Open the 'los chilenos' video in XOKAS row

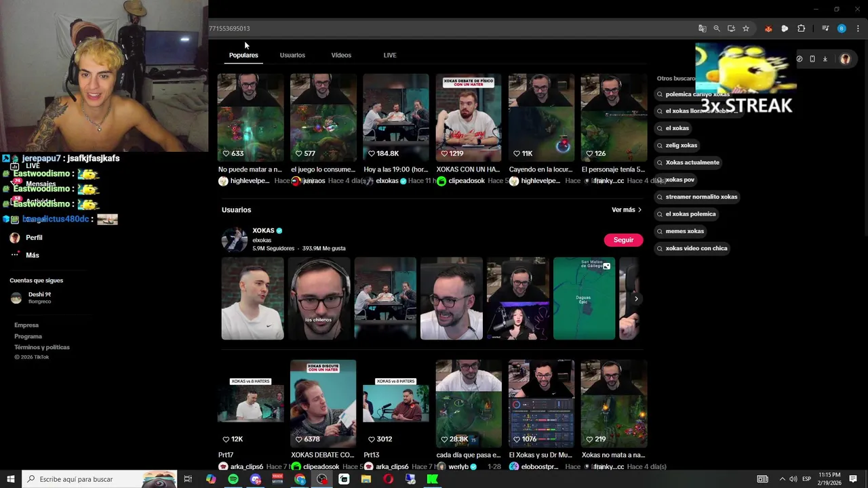click(x=319, y=298)
